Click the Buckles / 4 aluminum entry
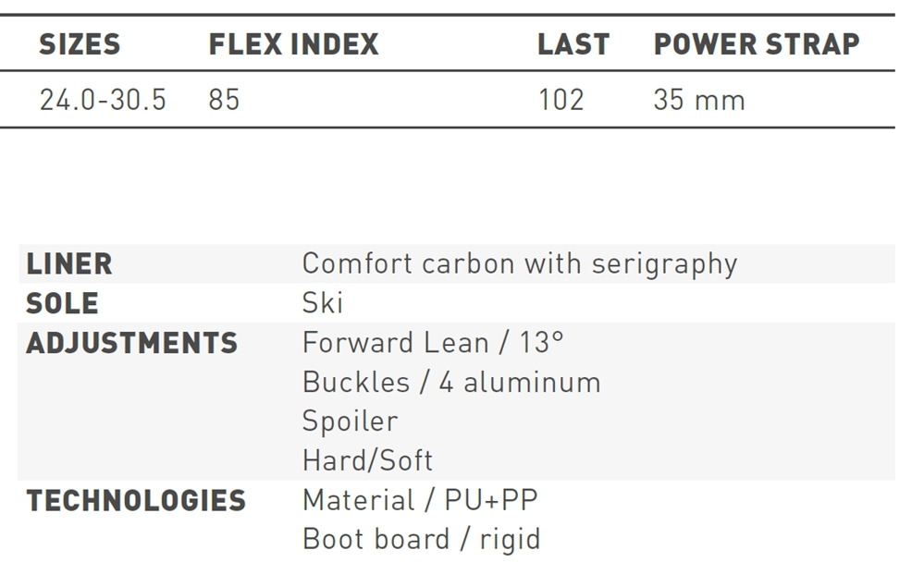 click(451, 382)
